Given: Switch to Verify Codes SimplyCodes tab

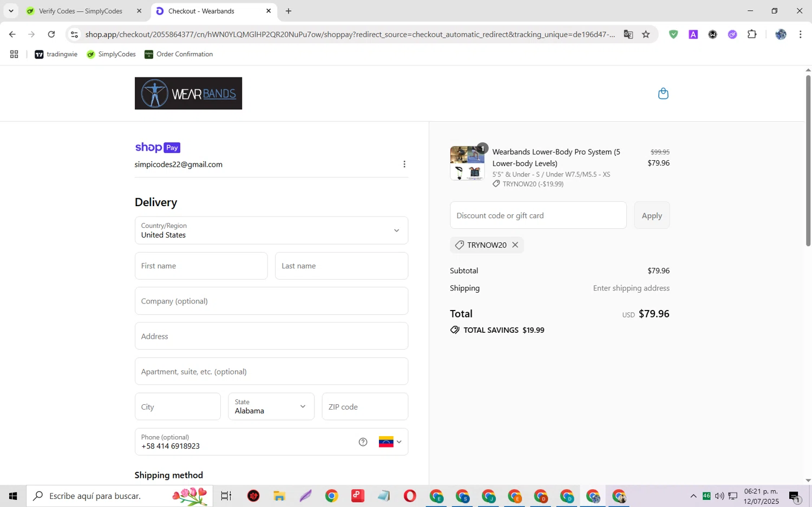Looking at the screenshot, I should coord(81,11).
